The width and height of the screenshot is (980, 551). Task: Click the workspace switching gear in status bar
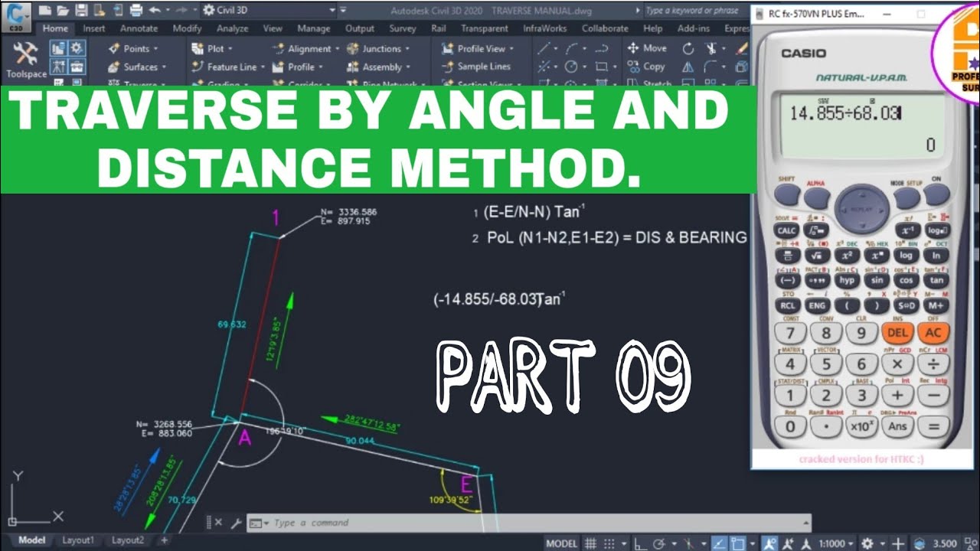(x=867, y=543)
